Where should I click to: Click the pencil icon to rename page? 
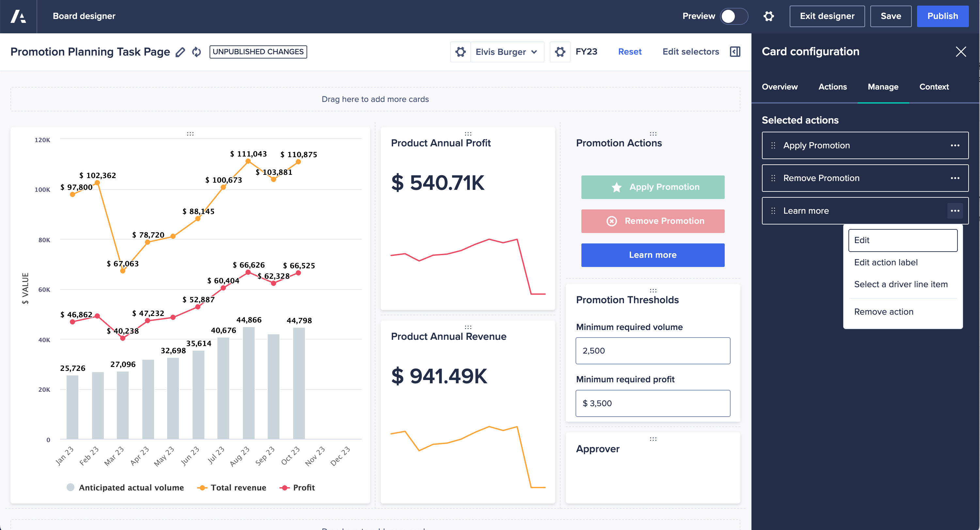point(180,52)
